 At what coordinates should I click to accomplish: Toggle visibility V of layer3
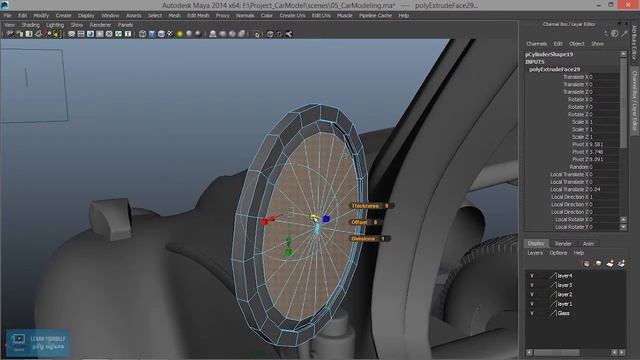(532, 285)
